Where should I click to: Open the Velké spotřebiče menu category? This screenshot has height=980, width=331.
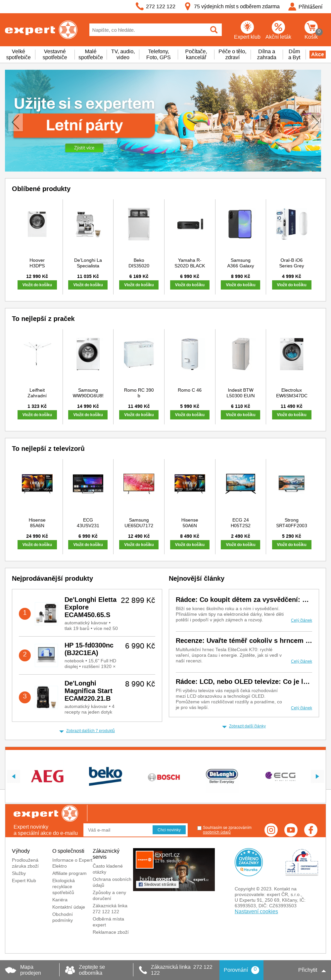pyautogui.click(x=18, y=55)
